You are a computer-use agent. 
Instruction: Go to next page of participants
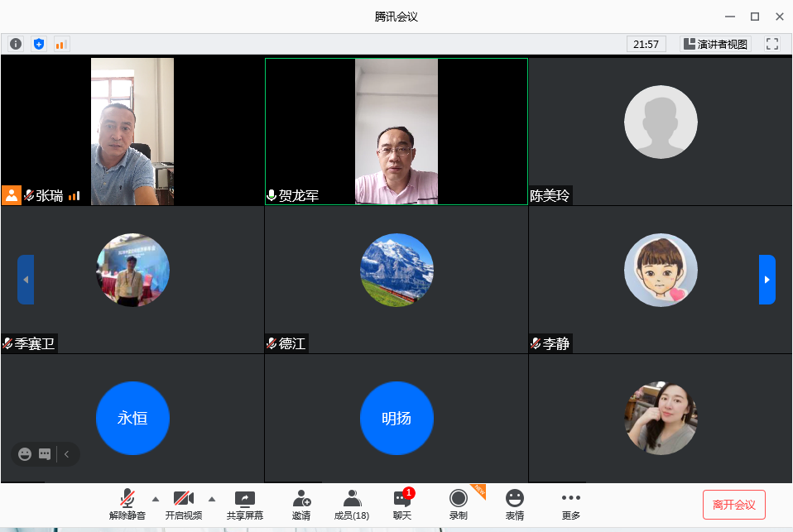tap(767, 280)
